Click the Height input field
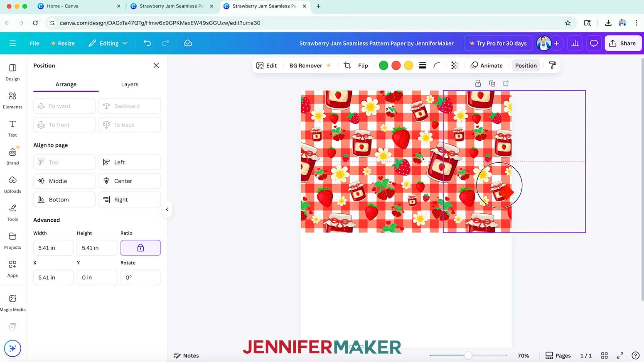 [x=97, y=248]
